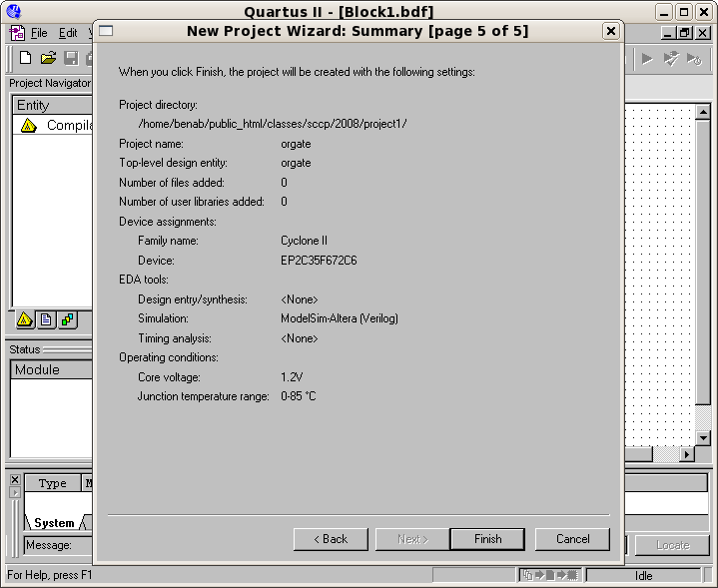Click the New file toolbar icon
The image size is (718, 588).
point(26,58)
